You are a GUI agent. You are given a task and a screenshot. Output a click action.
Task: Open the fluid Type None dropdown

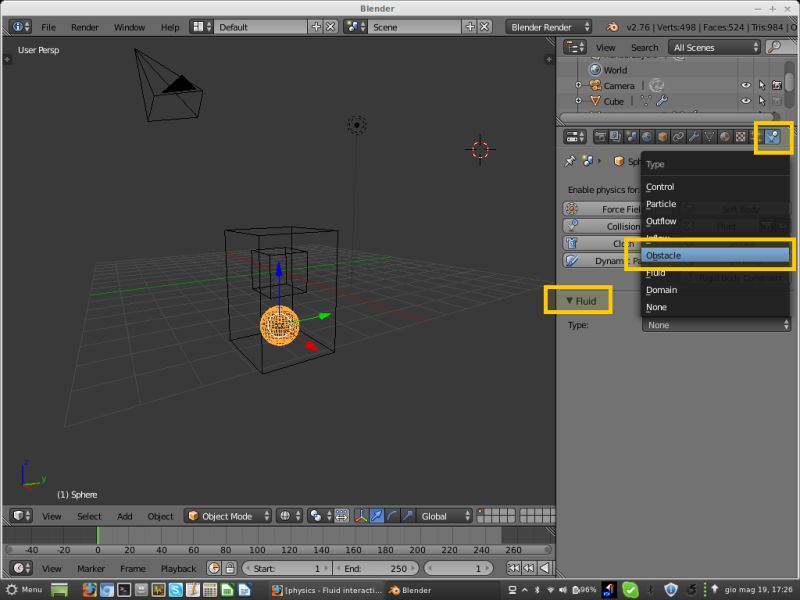(x=716, y=324)
